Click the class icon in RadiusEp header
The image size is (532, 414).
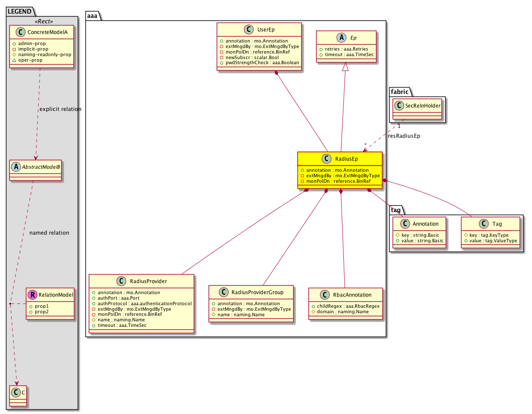[327, 159]
